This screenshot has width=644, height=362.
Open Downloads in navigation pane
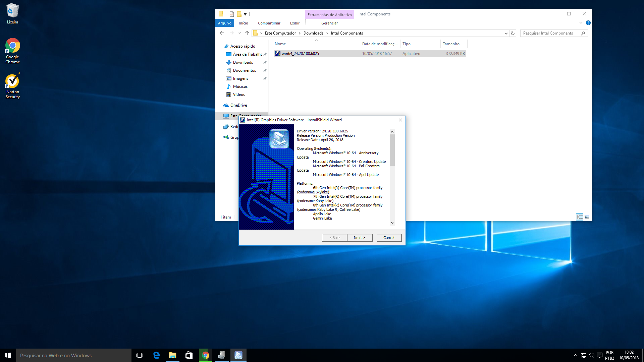243,62
